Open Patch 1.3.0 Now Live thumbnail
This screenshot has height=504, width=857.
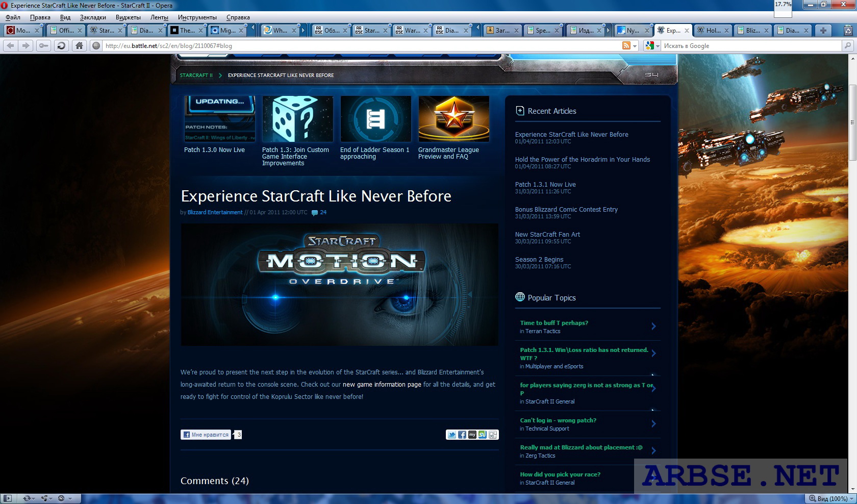[219, 119]
